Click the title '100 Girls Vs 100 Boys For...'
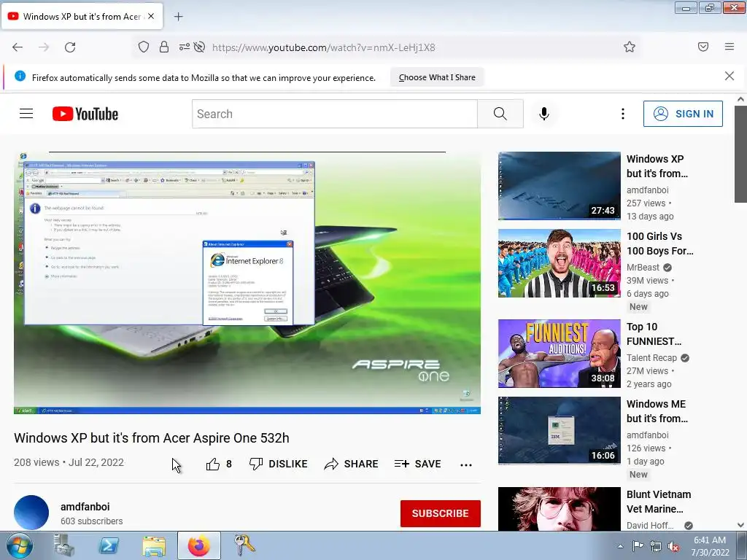This screenshot has width=747, height=560. click(x=659, y=244)
